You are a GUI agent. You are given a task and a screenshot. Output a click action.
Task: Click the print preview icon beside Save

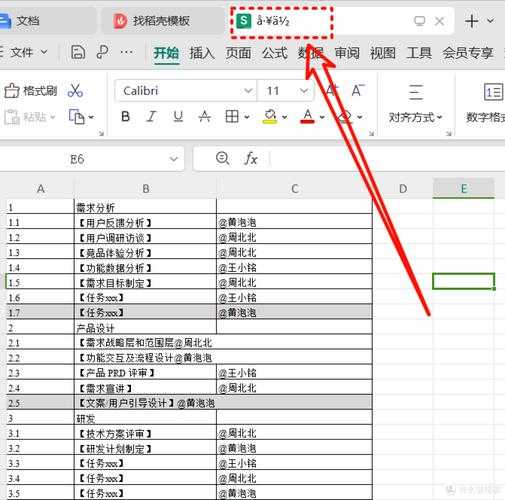coord(102,53)
